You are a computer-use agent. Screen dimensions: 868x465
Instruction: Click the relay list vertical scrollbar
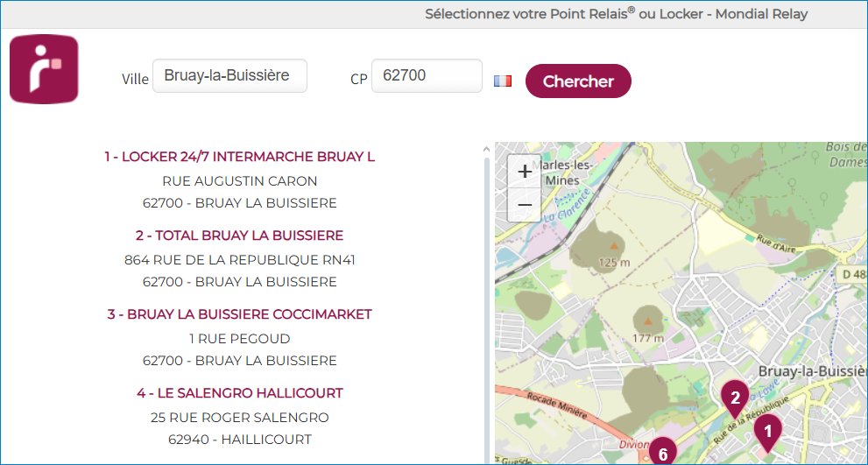(487, 310)
